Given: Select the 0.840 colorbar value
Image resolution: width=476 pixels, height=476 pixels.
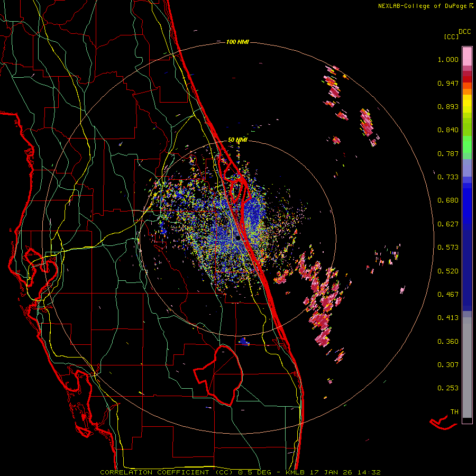Looking at the screenshot, I should click(x=448, y=130).
